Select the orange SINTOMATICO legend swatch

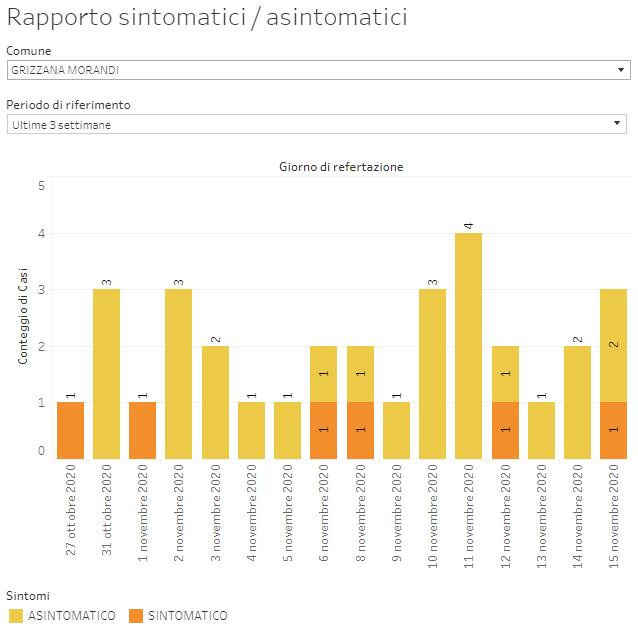[x=133, y=615]
